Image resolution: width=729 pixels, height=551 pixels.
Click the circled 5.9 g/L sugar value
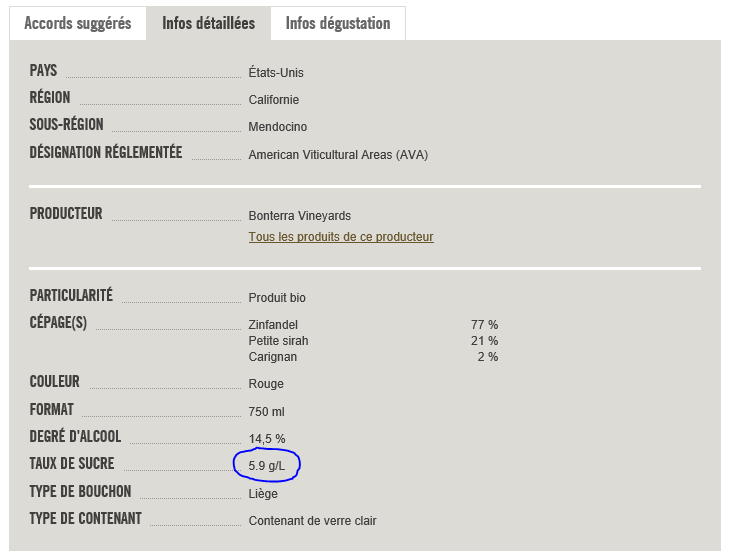pyautogui.click(x=267, y=466)
